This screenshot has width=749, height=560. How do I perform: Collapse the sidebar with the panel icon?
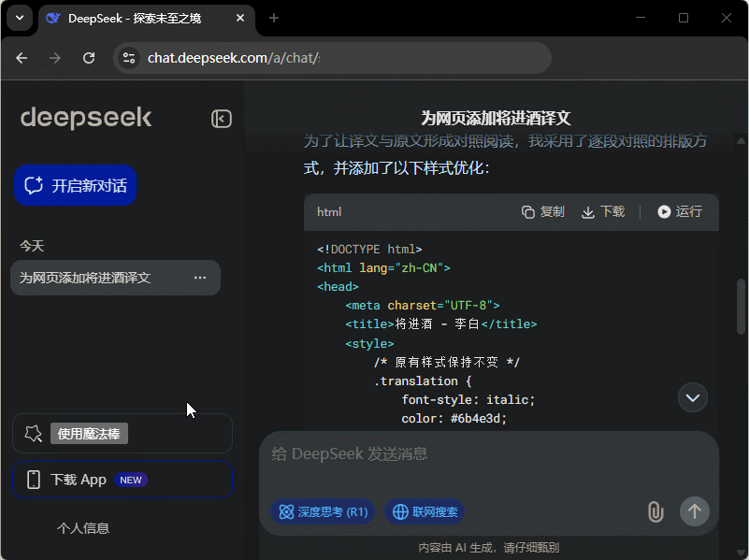point(221,119)
